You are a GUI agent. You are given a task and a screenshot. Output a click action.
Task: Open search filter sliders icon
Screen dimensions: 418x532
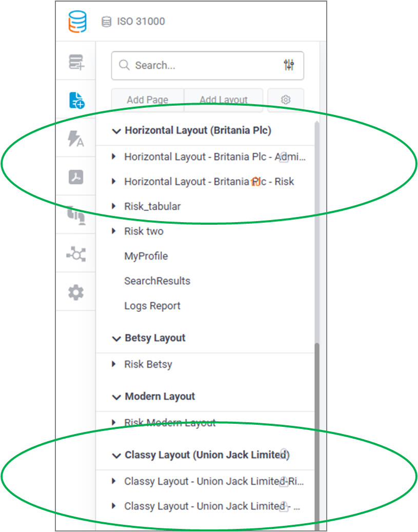(289, 65)
